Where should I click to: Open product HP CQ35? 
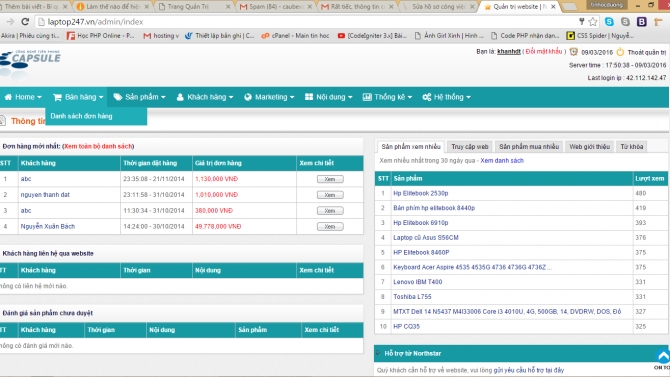tap(406, 327)
